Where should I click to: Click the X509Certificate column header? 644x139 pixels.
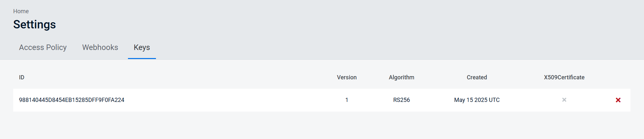(564, 77)
